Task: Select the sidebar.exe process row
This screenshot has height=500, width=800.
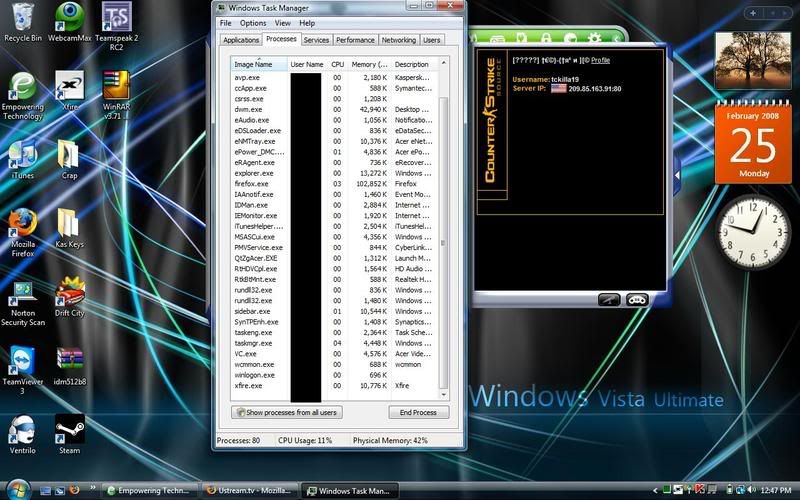Action: 334,311
